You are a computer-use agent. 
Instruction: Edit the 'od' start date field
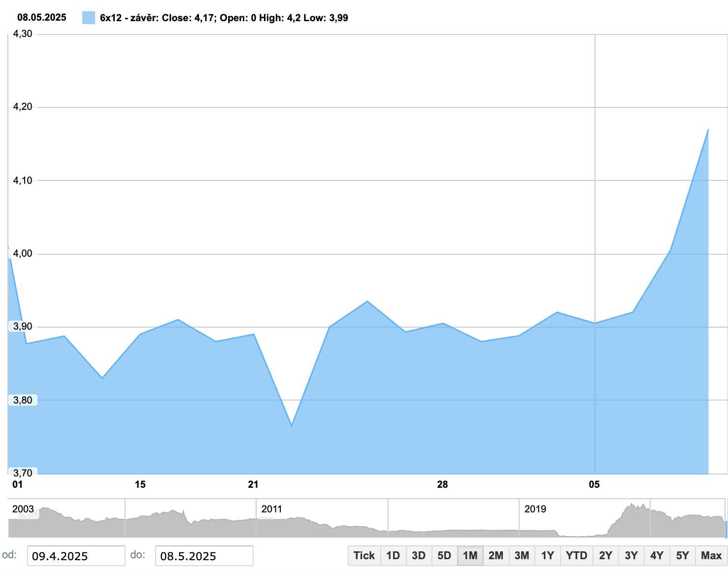(76, 556)
